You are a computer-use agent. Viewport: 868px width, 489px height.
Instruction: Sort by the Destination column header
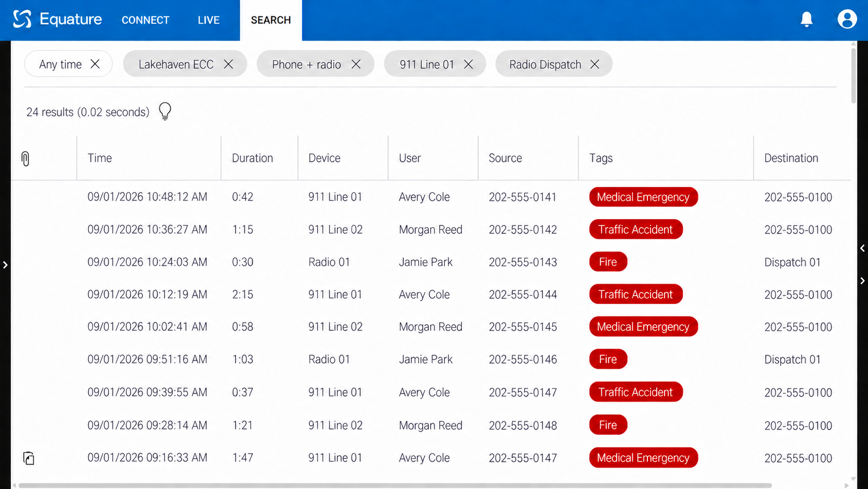(x=791, y=158)
